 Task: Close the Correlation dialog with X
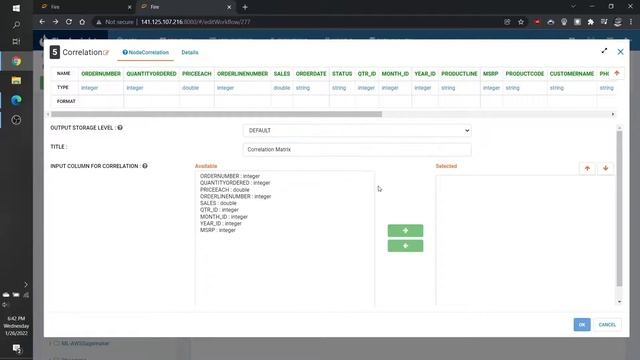(620, 52)
